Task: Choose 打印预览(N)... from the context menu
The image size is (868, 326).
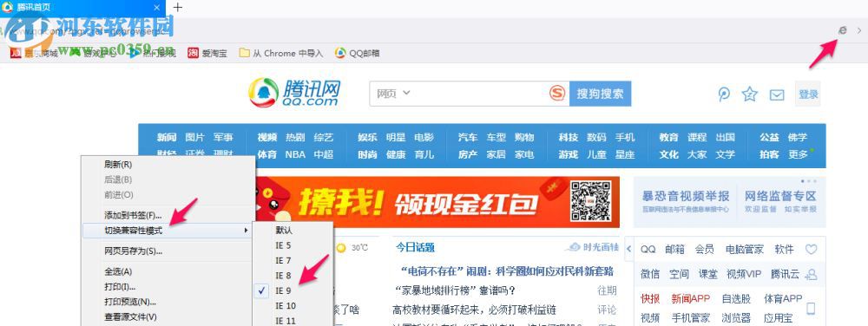Action: [168, 302]
